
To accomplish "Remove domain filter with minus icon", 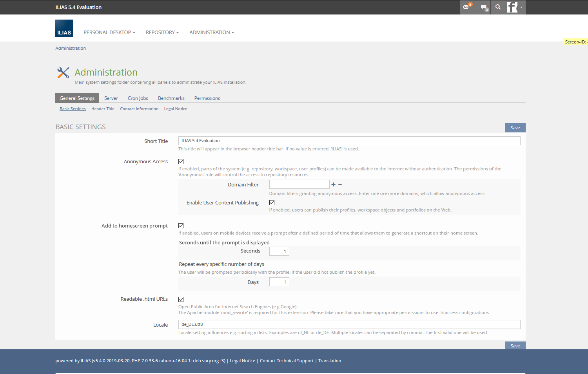I will (x=340, y=184).
